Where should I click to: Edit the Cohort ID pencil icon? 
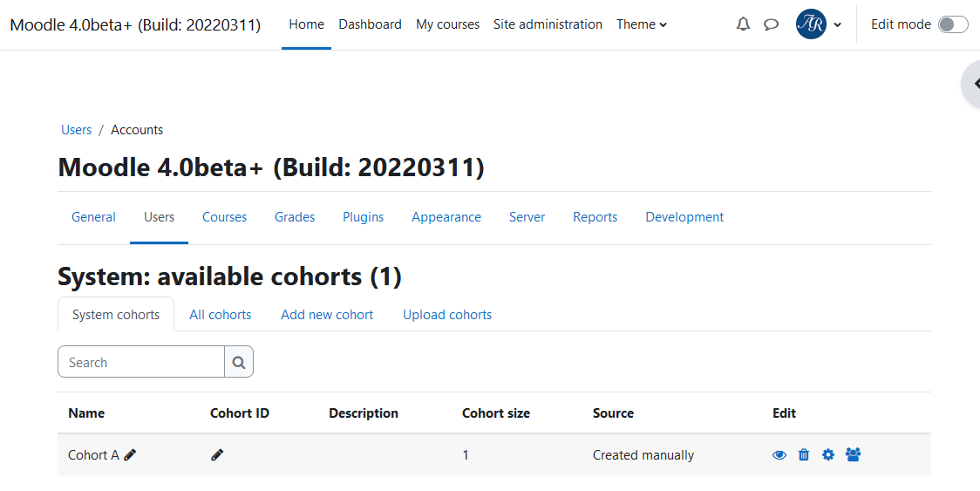coord(217,454)
